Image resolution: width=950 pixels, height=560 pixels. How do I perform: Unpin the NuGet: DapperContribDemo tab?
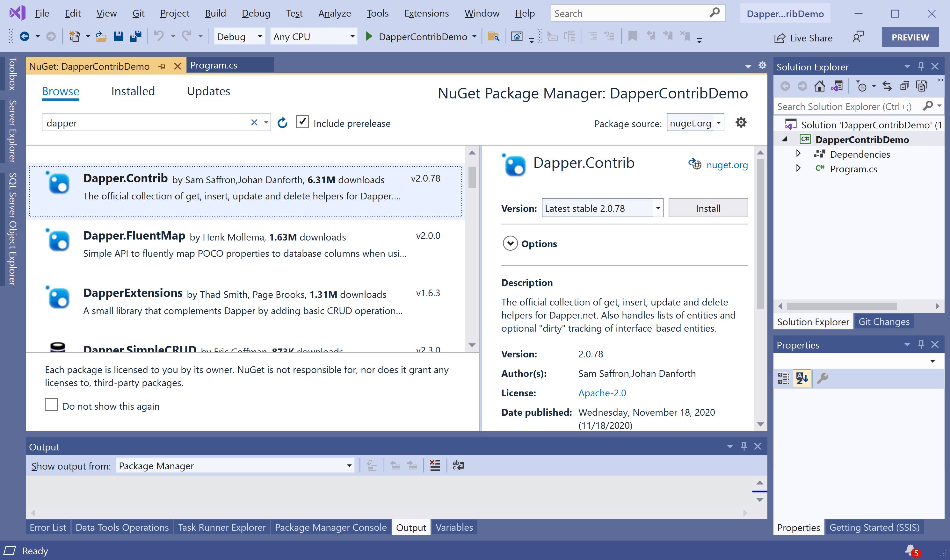(x=162, y=66)
